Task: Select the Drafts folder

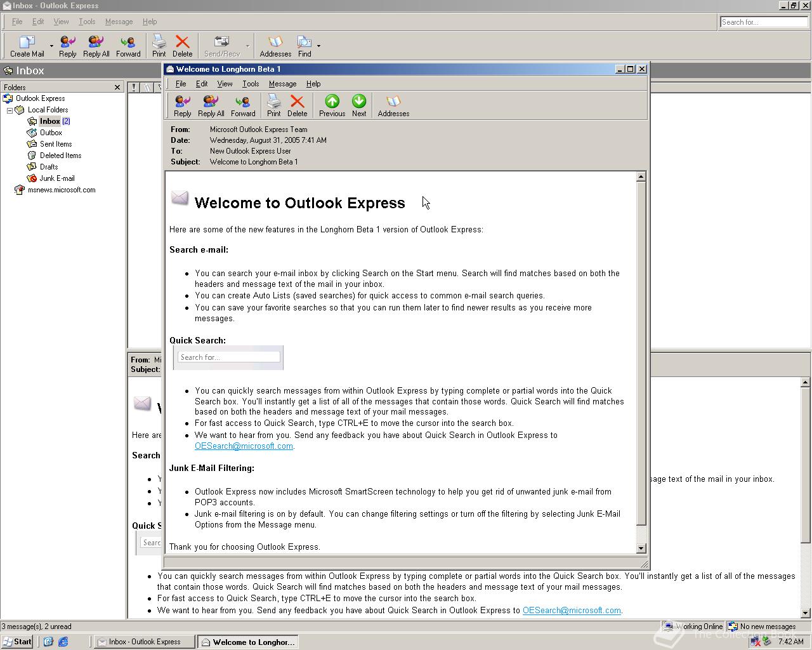Action: 49,167
